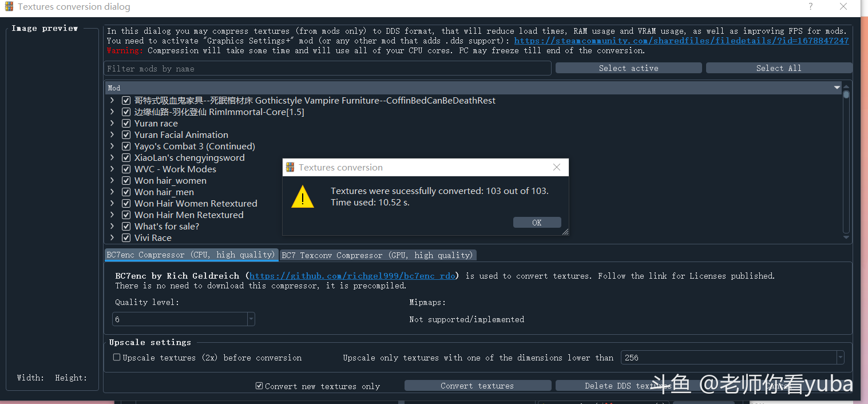
Task: Click the Select All button
Action: 778,68
